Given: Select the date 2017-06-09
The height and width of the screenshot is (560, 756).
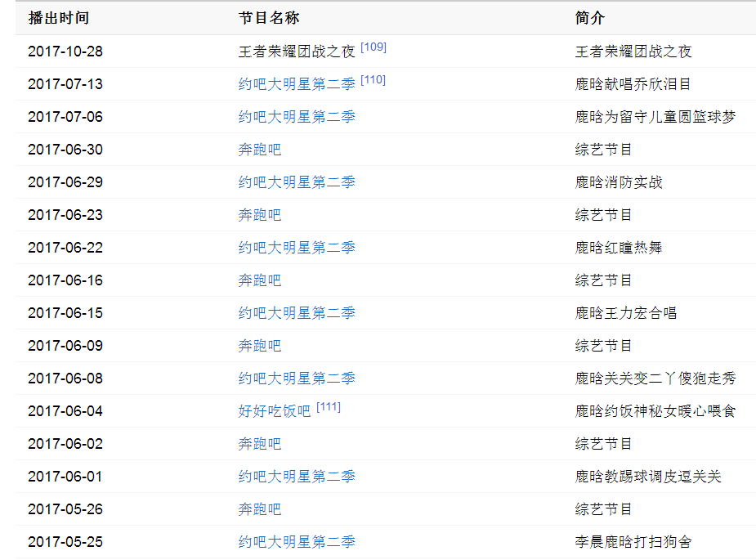Looking at the screenshot, I should click(65, 346).
